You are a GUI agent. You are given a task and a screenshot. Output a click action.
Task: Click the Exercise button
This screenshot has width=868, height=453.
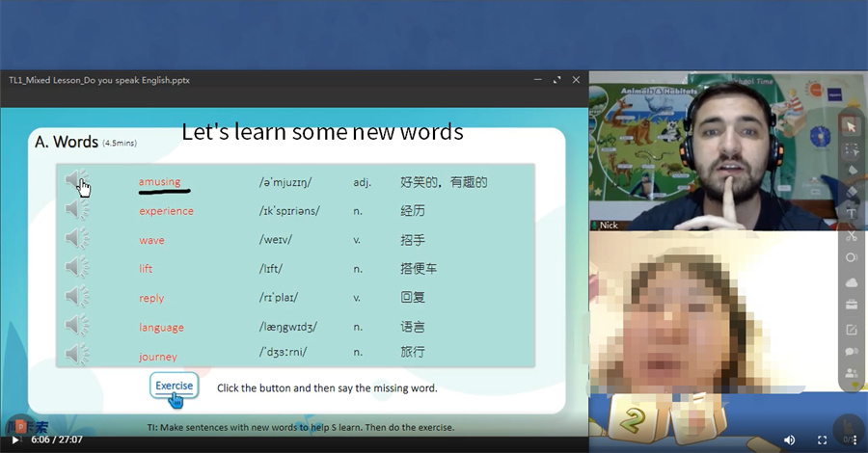[174, 386]
